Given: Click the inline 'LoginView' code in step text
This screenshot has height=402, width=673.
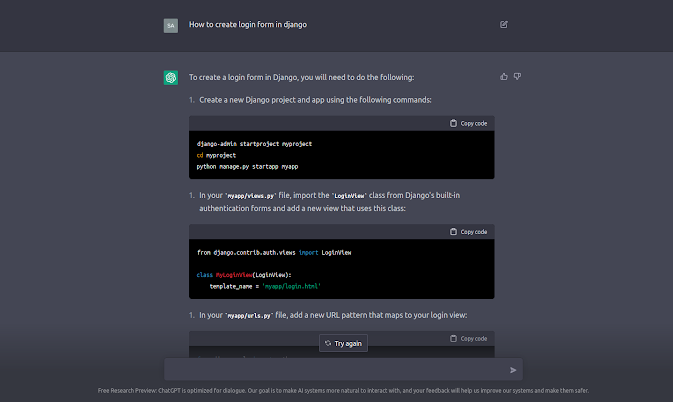Looking at the screenshot, I should click(x=349, y=196).
